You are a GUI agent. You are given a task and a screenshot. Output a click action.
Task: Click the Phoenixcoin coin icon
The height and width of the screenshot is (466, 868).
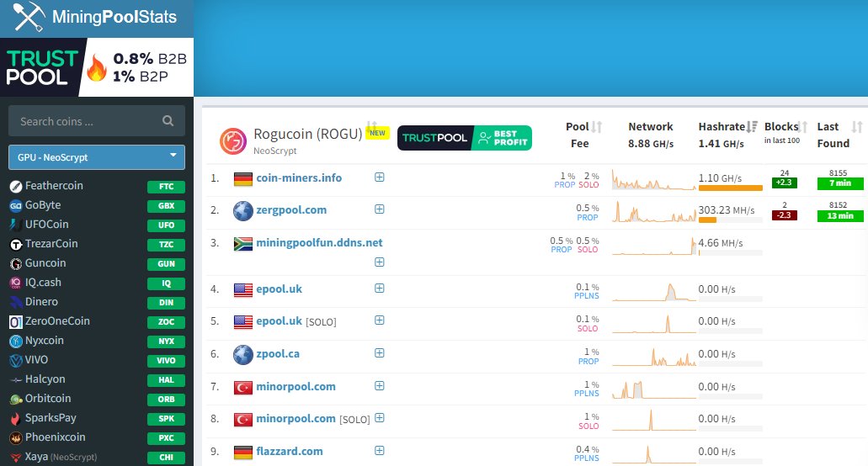click(16, 437)
